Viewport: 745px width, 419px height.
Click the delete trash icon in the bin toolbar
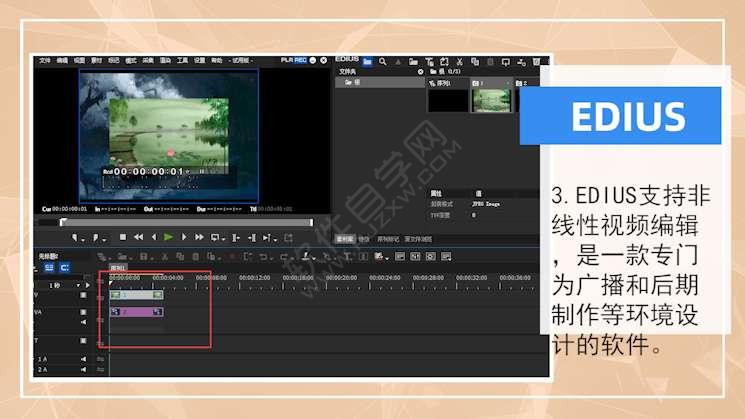[536, 62]
